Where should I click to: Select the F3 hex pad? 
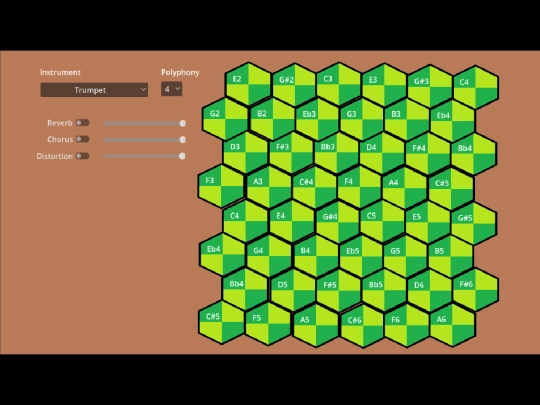(221, 186)
